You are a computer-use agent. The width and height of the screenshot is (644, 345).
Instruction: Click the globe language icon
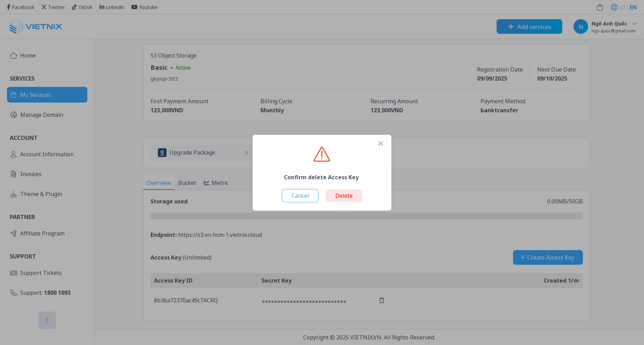(x=614, y=7)
